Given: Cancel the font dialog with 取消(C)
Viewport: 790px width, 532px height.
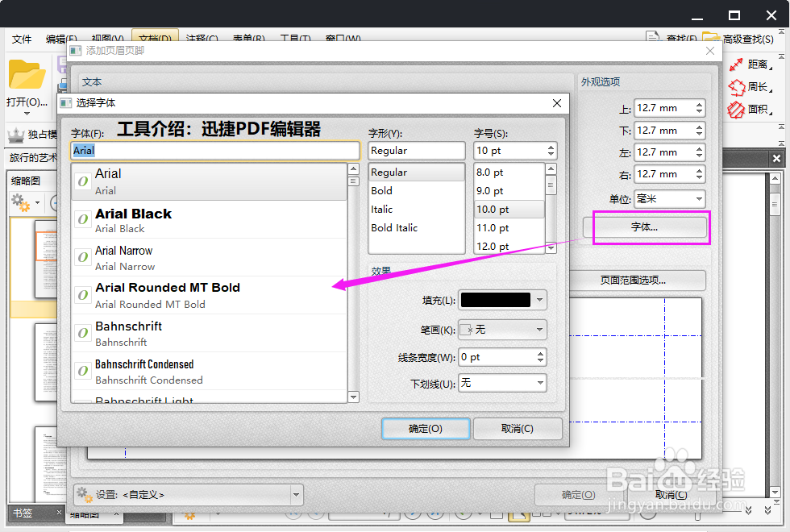Looking at the screenshot, I should 518,429.
